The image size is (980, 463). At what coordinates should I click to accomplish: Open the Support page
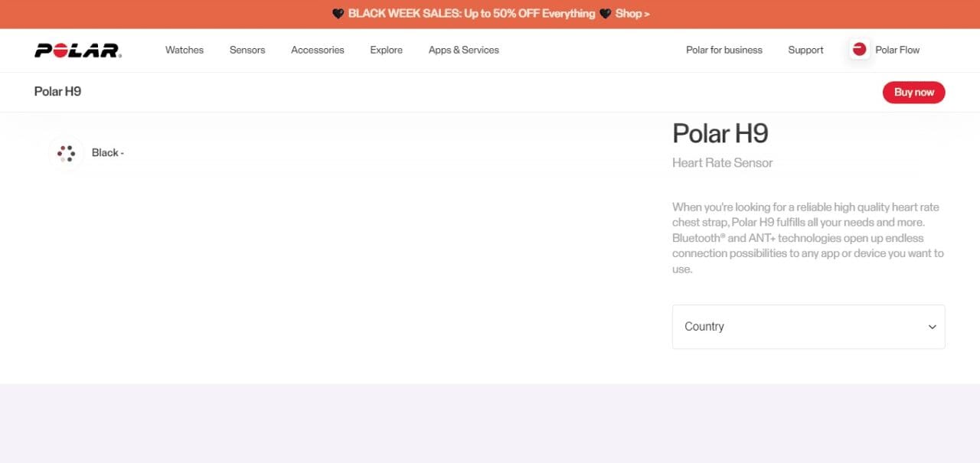(806, 50)
